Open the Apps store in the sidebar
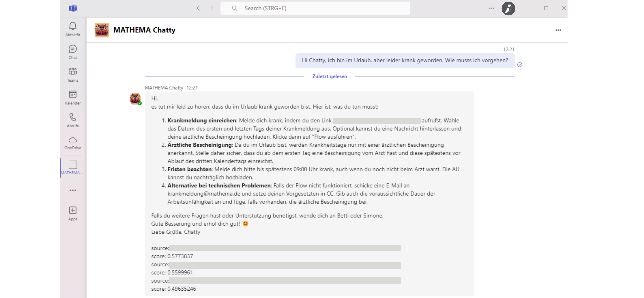This screenshot has width=644, height=298. pos(73,213)
